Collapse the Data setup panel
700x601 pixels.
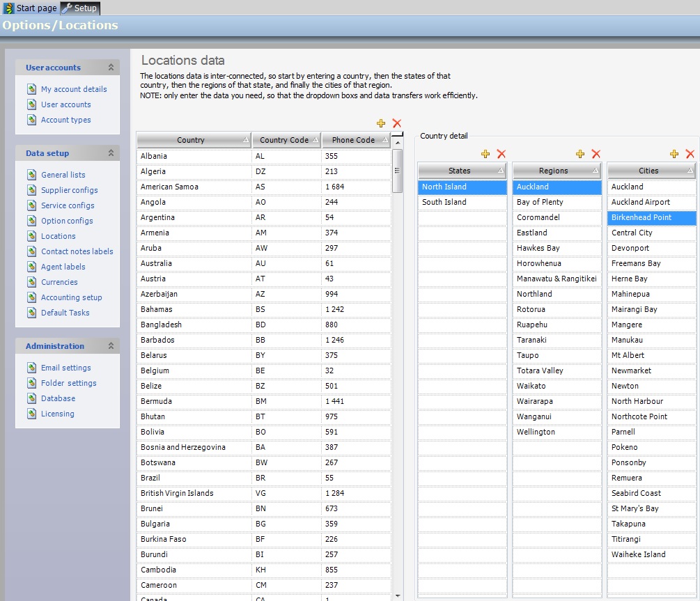point(111,153)
